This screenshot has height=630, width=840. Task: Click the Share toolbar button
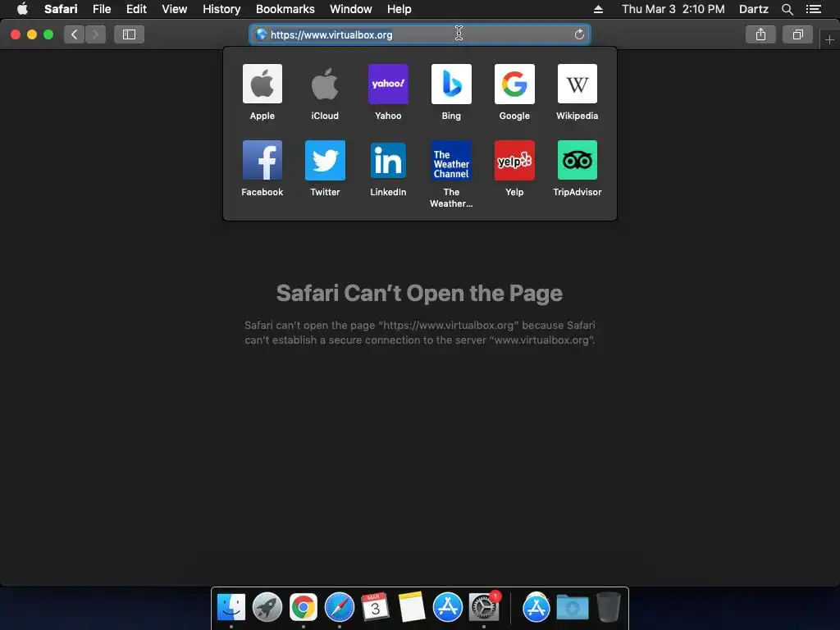760,34
